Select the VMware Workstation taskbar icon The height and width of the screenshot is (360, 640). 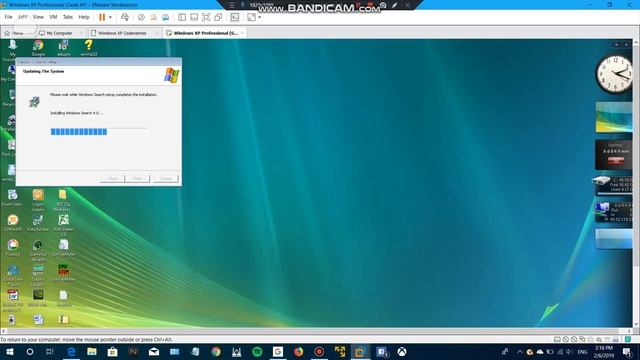coord(360,351)
